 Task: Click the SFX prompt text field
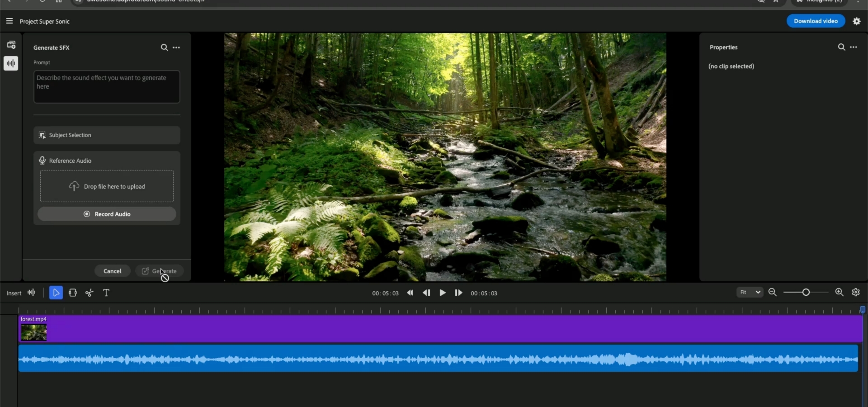[x=107, y=87]
